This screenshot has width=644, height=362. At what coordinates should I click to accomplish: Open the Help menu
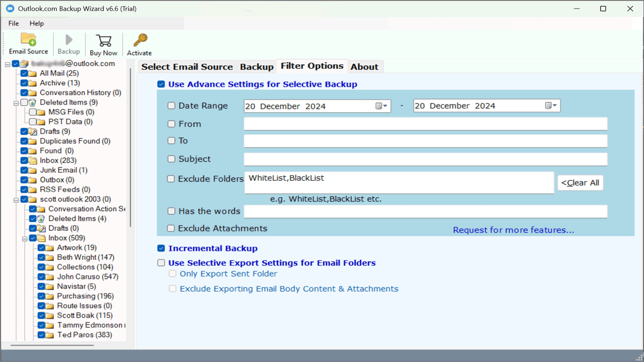coord(37,23)
